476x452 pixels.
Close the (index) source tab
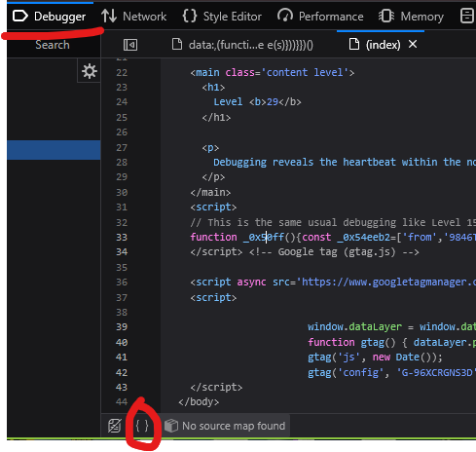click(x=413, y=44)
